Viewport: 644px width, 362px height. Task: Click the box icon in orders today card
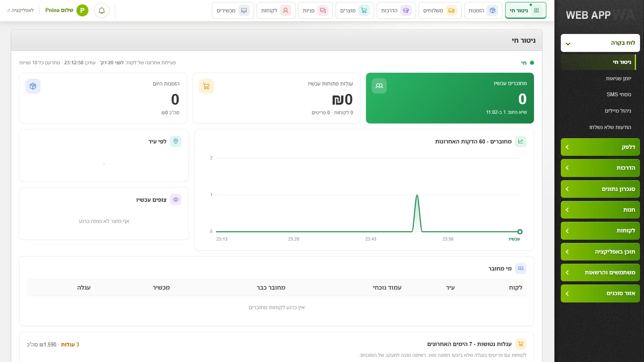coord(33,86)
